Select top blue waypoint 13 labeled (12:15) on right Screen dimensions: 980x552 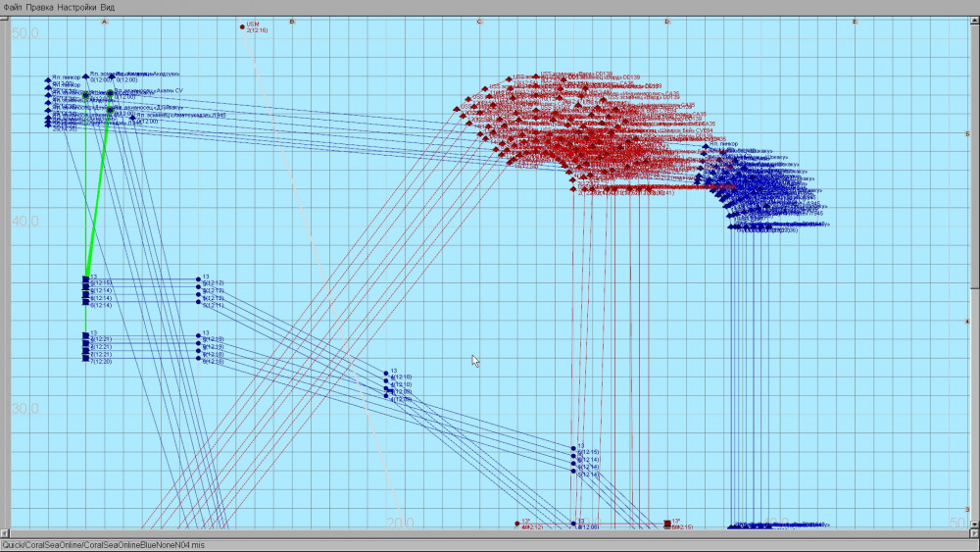coord(573,448)
